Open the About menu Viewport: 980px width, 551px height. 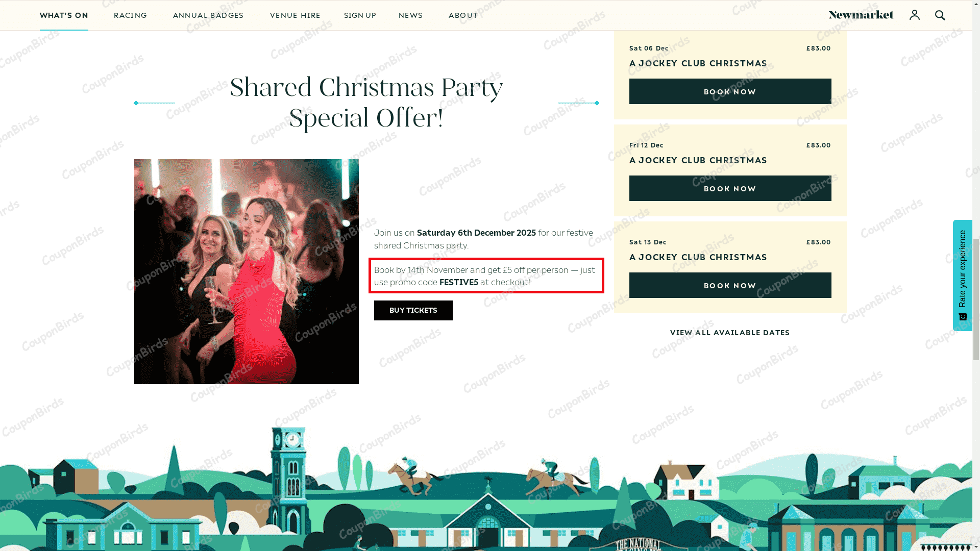(463, 15)
